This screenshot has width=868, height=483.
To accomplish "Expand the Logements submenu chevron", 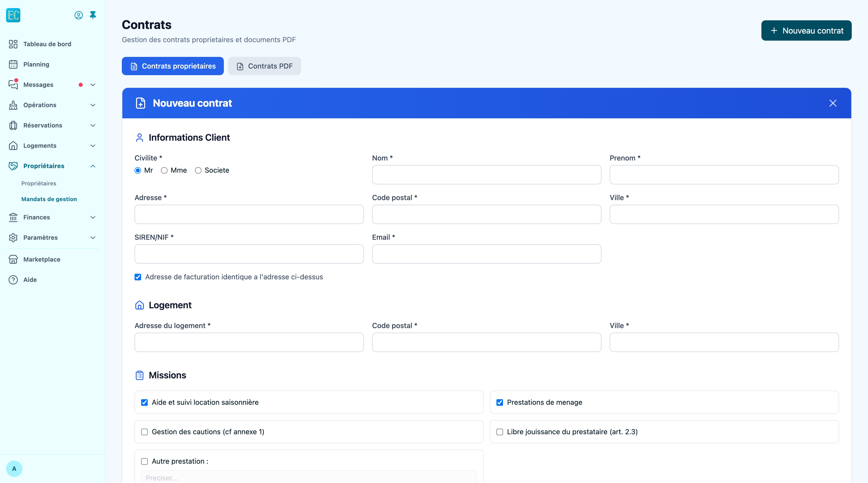I will [93, 146].
